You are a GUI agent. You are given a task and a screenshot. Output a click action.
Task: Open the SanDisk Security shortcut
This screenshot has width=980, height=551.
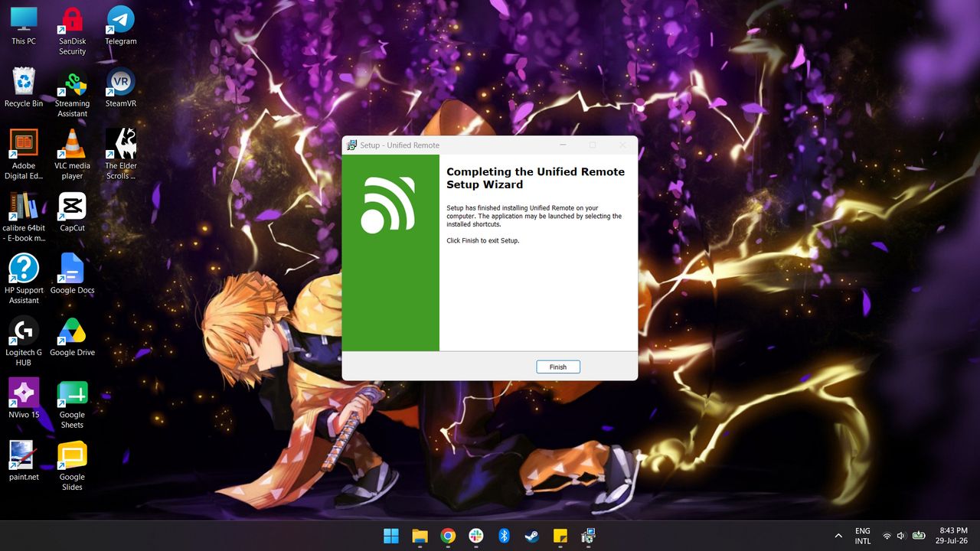click(72, 31)
